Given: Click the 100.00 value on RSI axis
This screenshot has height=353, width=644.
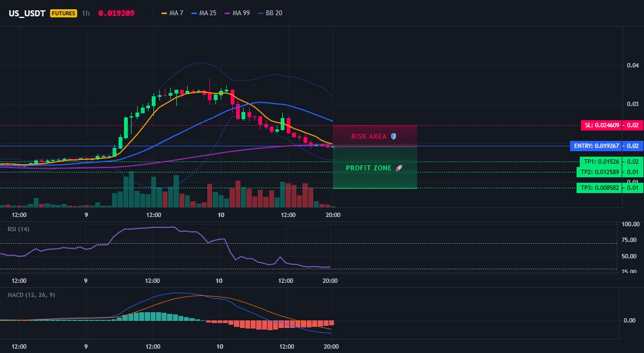Looking at the screenshot, I should [630, 225].
